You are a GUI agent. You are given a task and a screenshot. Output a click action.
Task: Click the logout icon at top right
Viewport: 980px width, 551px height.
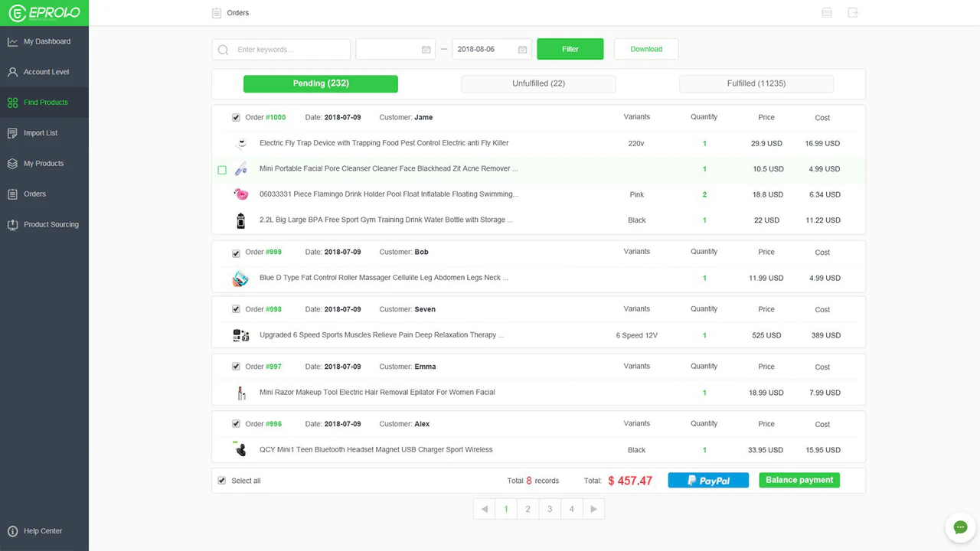click(x=852, y=12)
